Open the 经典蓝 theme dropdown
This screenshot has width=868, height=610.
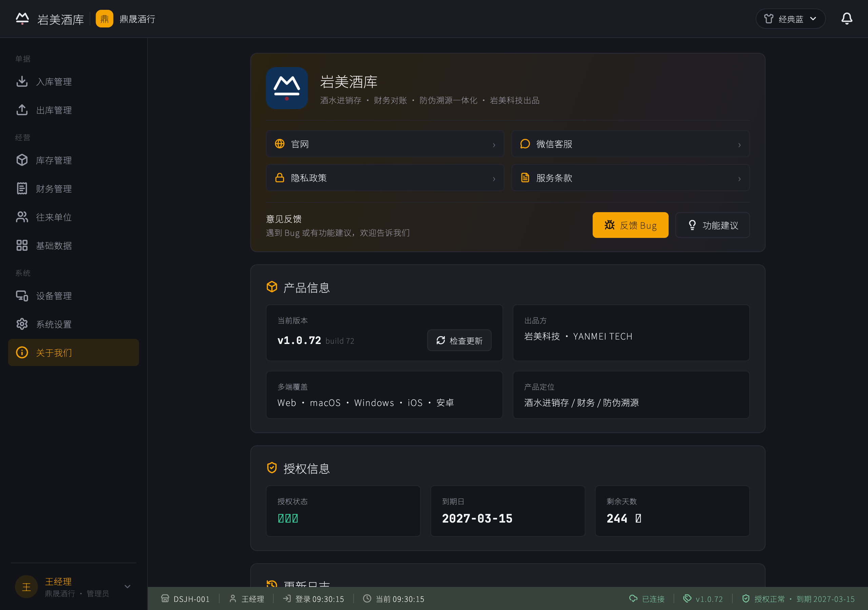click(x=790, y=19)
